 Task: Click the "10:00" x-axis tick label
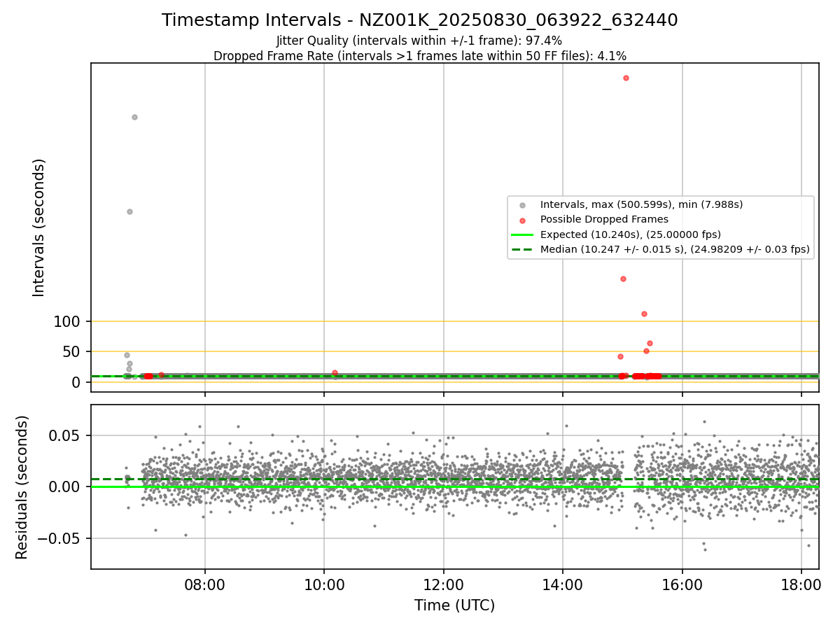click(x=324, y=584)
